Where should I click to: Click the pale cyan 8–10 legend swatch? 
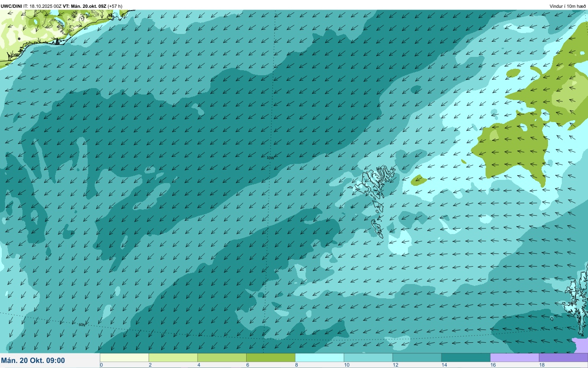pos(319,357)
